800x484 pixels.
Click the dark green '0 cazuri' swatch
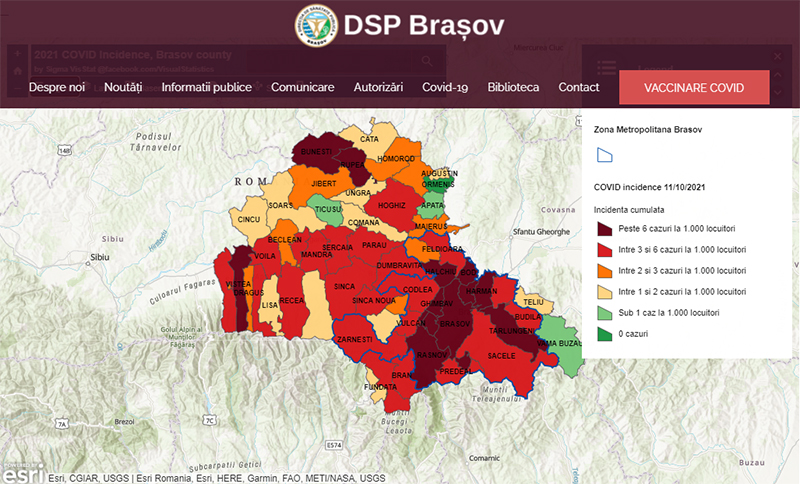604,332
